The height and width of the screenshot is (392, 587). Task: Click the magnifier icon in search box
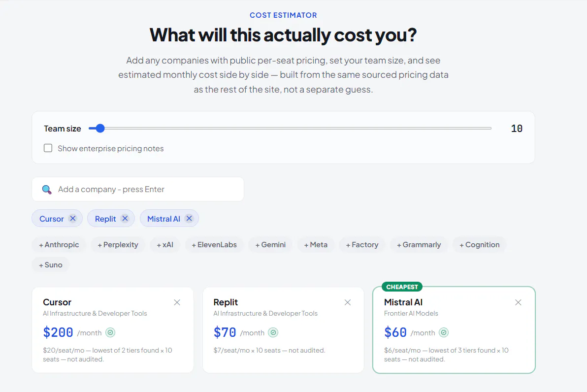click(x=47, y=190)
